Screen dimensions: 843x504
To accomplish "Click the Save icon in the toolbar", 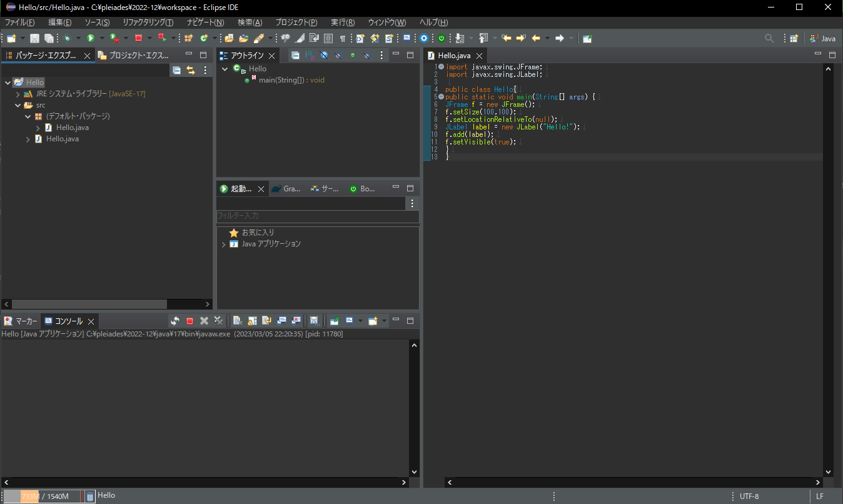I will tap(35, 38).
